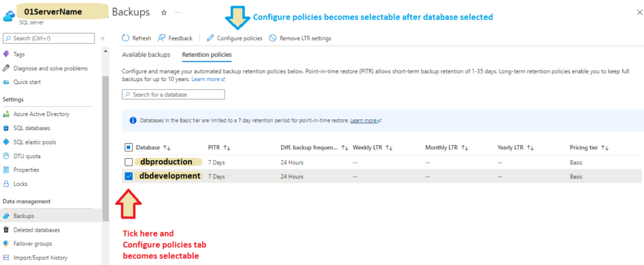Collapse the sidebar with double chevron

[103, 38]
